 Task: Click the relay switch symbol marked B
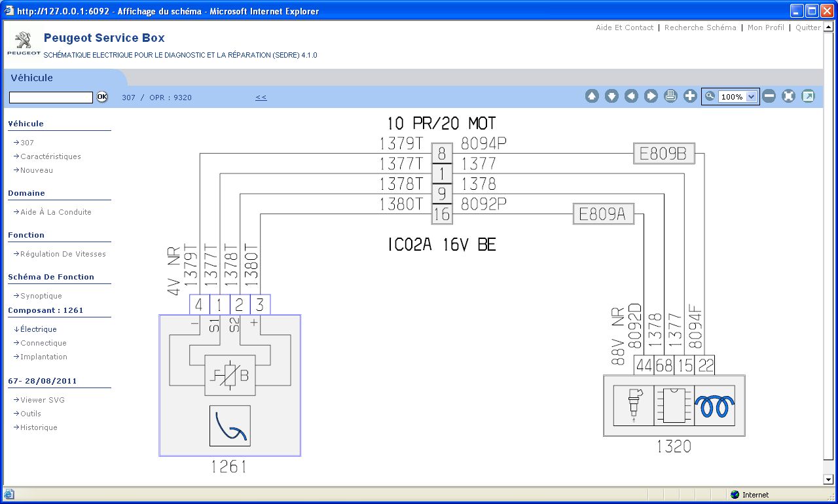[x=230, y=376]
